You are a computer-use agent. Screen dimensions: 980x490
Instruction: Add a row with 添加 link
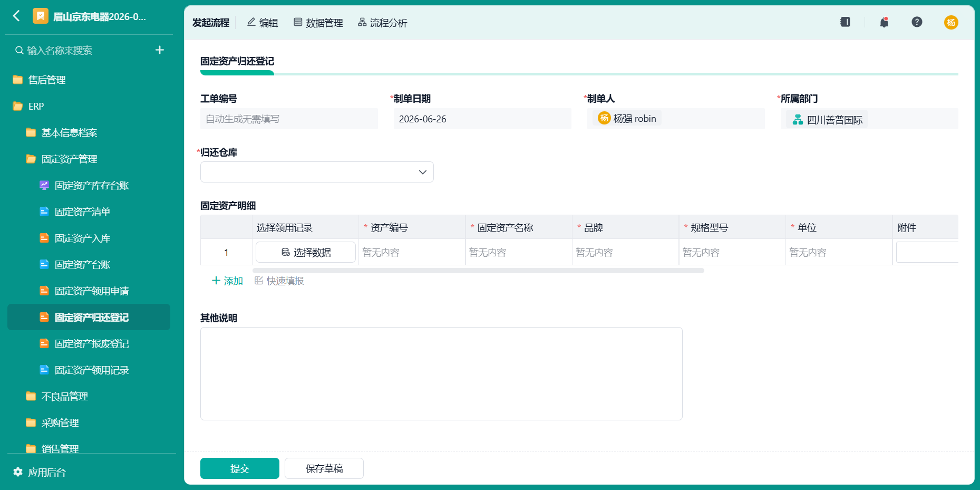[227, 281]
